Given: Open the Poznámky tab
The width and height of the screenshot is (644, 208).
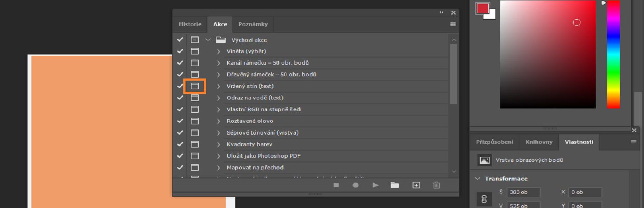Looking at the screenshot, I should click(253, 24).
